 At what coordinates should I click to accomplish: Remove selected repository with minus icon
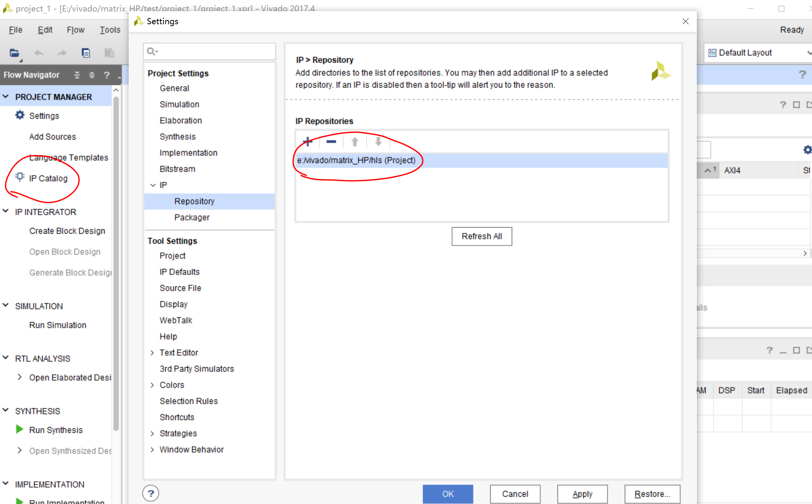click(x=331, y=142)
